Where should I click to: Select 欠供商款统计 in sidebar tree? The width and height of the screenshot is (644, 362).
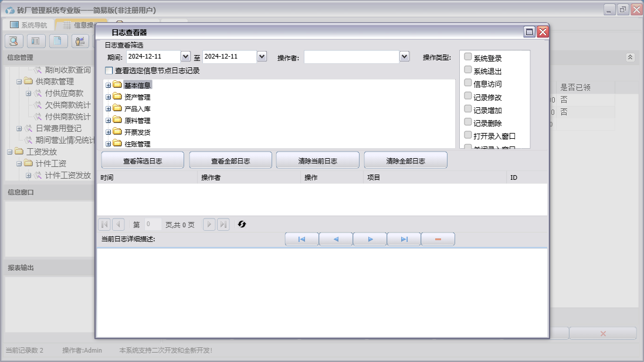click(68, 105)
